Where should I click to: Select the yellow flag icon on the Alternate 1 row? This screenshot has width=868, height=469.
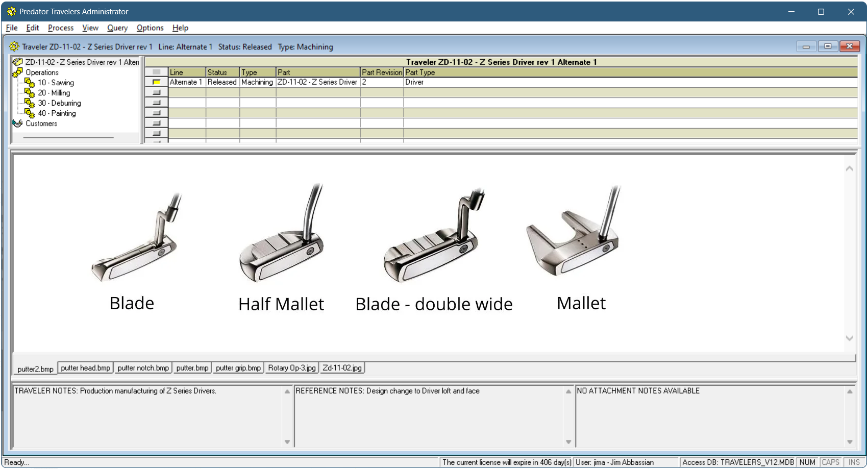pyautogui.click(x=157, y=82)
